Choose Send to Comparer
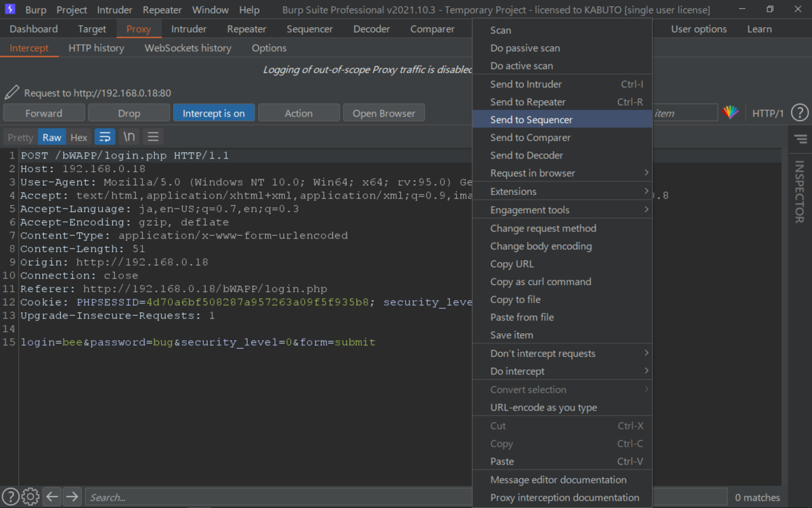This screenshot has width=812, height=508. click(562, 137)
